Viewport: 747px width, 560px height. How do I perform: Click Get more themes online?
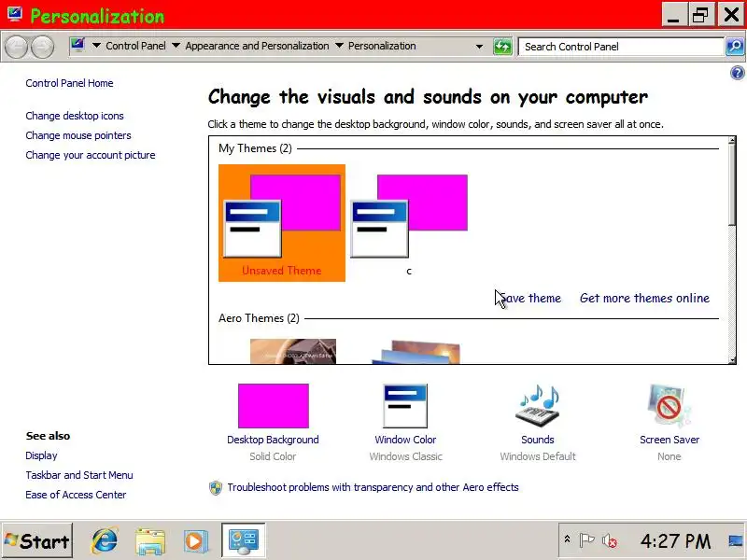tap(644, 298)
